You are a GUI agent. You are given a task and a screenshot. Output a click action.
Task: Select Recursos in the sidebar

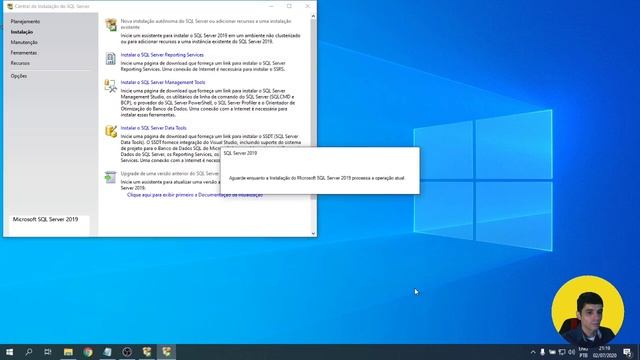20,63
